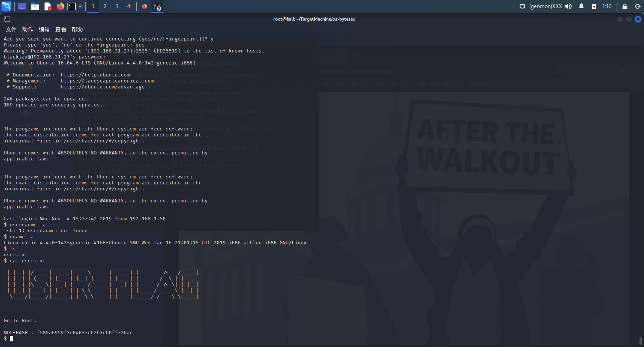644x347 pixels.
Task: Click the USER-FLAG ASCII art banner
Action: 103,284
